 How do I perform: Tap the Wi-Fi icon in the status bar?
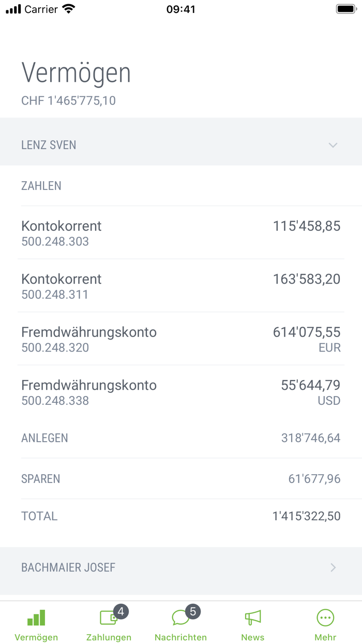tap(68, 8)
